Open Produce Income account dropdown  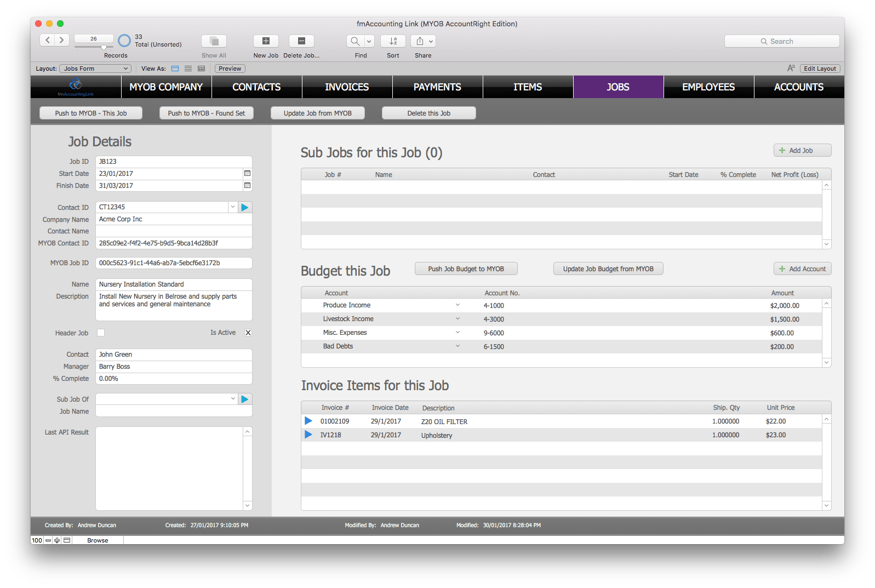tap(458, 305)
